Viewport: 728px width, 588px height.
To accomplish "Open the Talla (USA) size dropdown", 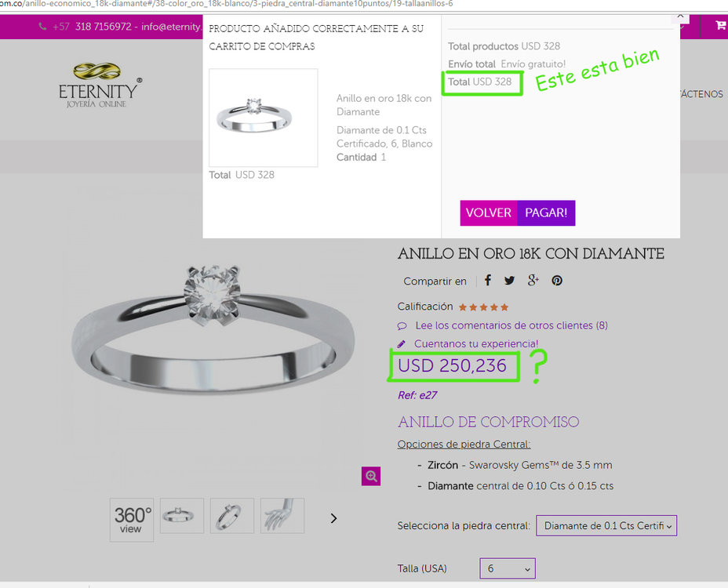I will 508,568.
